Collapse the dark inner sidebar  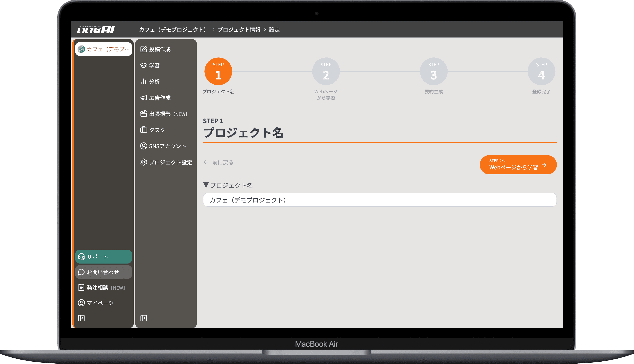[x=143, y=318]
